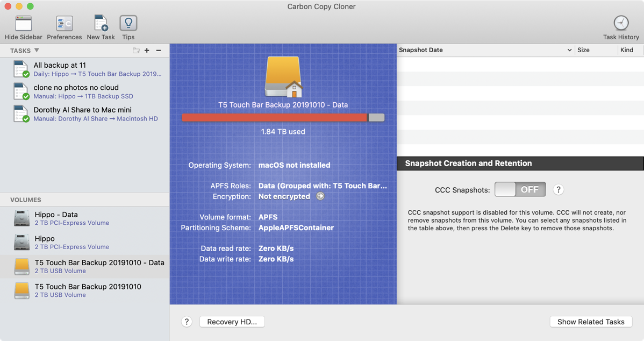The width and height of the screenshot is (644, 341).
Task: Click the red disk usage bar
Action: coord(275,117)
